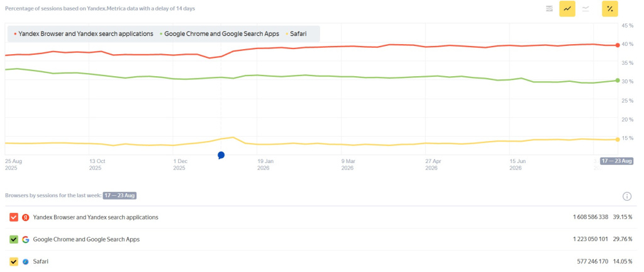The image size is (644, 272).
Task: Click the 39.15% value for Yandex
Action: pyautogui.click(x=623, y=217)
